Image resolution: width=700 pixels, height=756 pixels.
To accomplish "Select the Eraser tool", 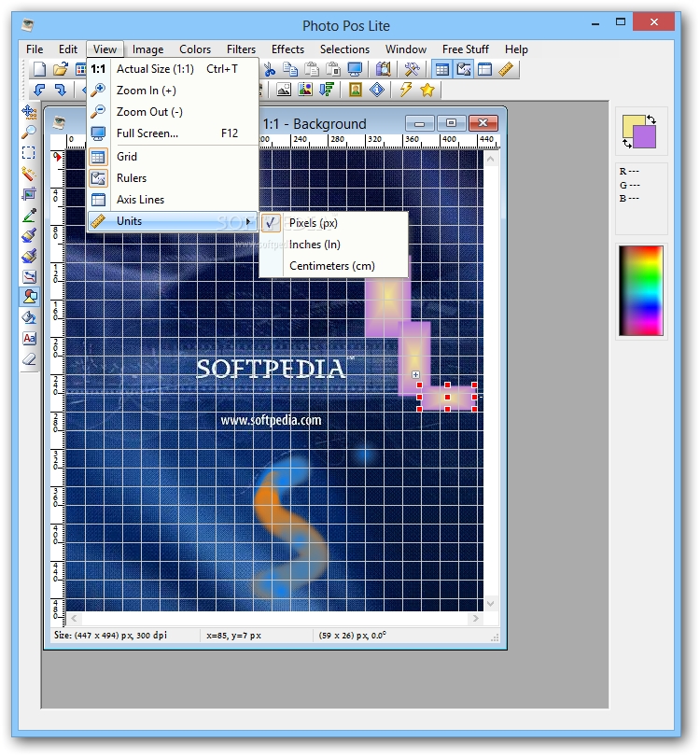I will [29, 358].
